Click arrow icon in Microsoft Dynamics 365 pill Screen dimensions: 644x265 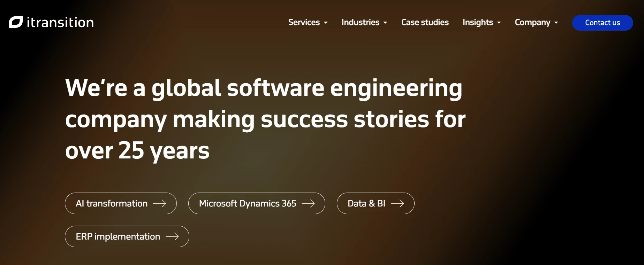(308, 203)
